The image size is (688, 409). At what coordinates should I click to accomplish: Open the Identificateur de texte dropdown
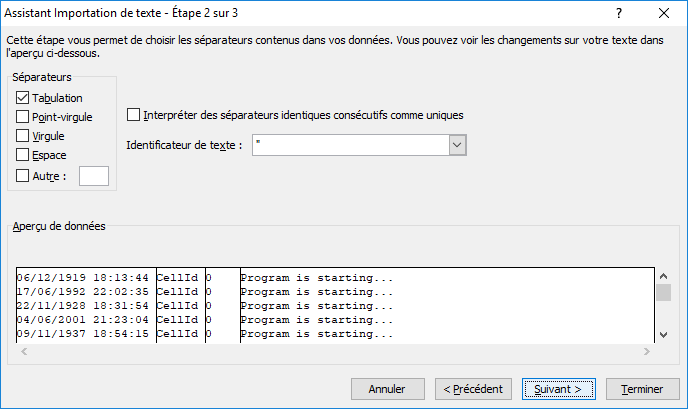[x=458, y=145]
